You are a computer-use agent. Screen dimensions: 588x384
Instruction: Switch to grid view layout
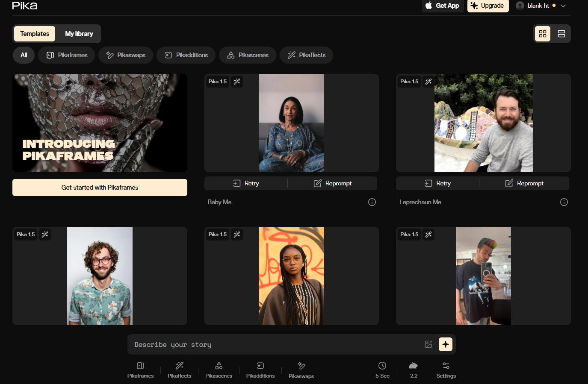point(542,33)
